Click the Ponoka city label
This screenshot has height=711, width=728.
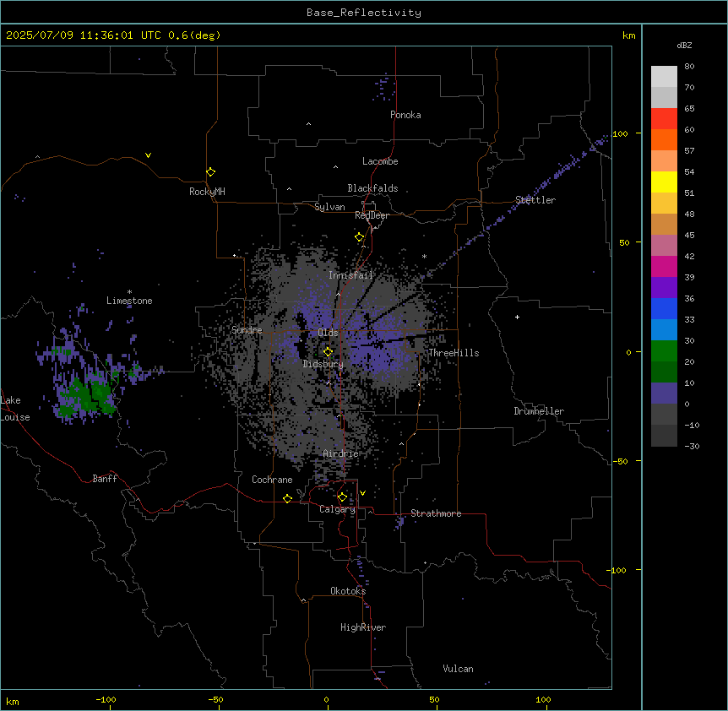tap(405, 115)
